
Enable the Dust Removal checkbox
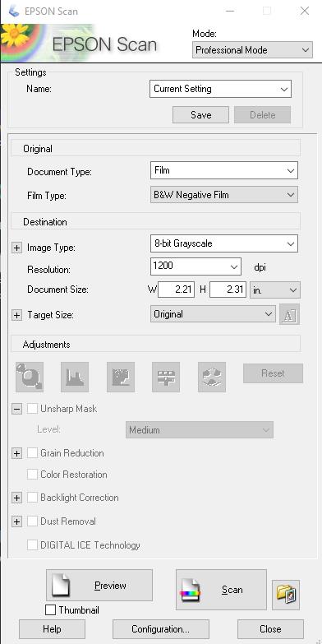coord(32,521)
